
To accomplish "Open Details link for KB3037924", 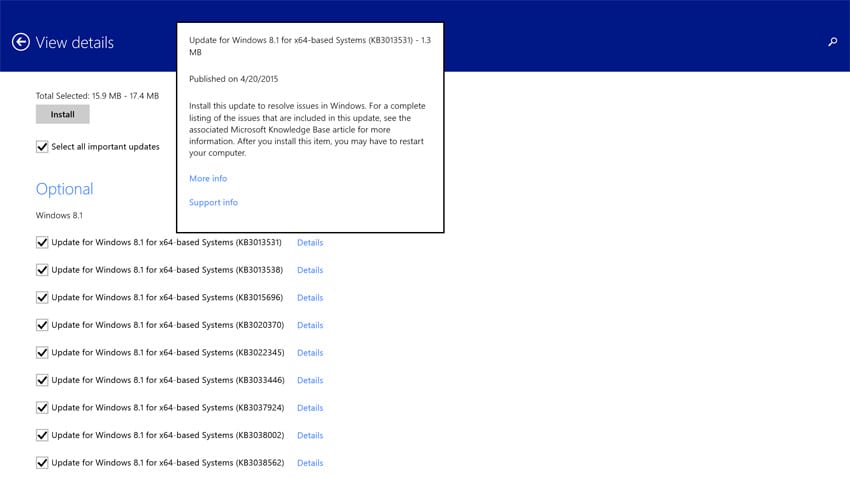I will tap(310, 408).
